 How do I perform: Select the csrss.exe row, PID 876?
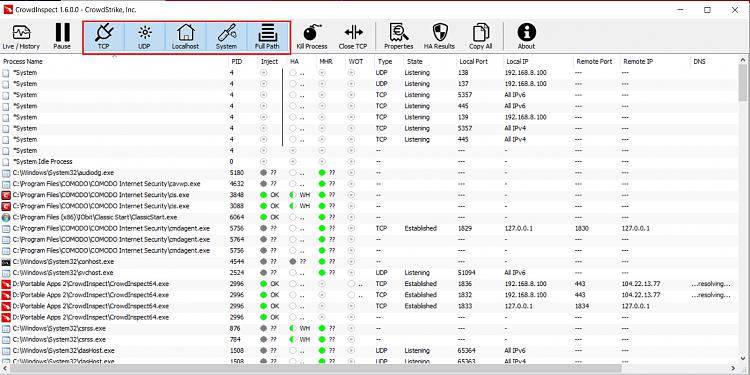coord(369,329)
